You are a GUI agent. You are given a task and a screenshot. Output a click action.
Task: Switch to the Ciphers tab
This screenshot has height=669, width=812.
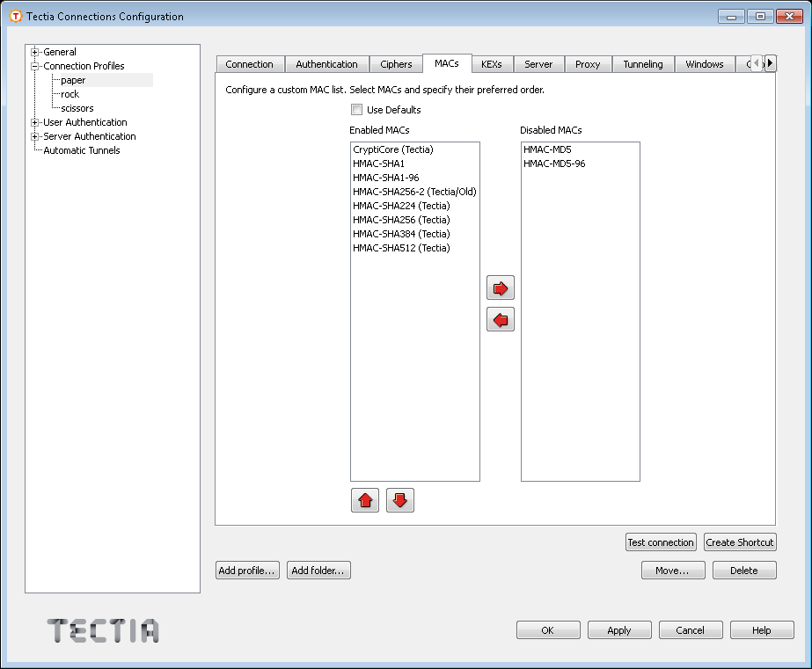click(396, 64)
